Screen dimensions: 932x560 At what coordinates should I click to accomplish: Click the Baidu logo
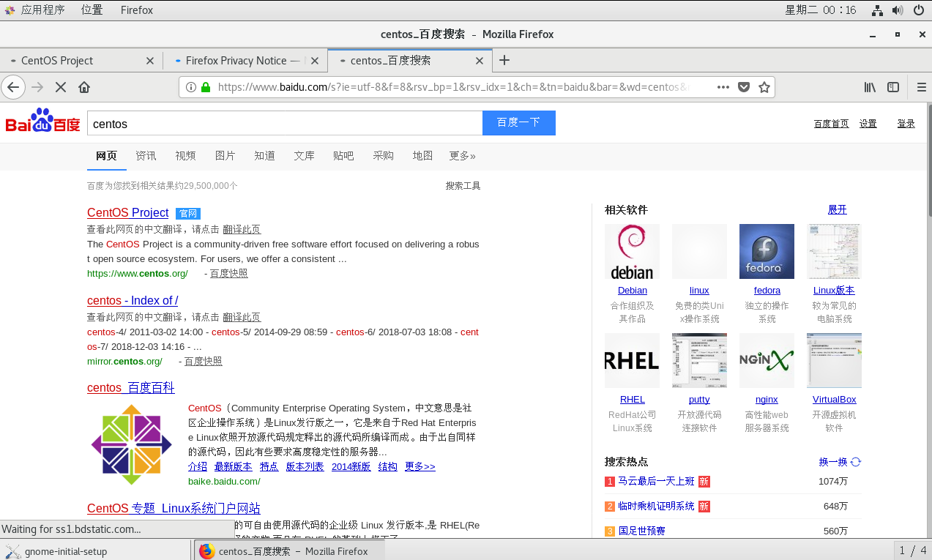coord(42,122)
